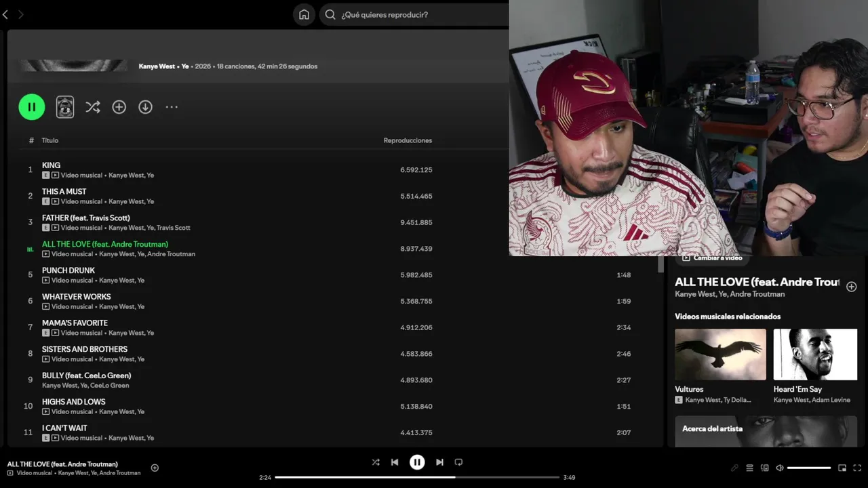The height and width of the screenshot is (488, 868).
Task: Navigate back with the left arrow
Action: click(x=5, y=14)
